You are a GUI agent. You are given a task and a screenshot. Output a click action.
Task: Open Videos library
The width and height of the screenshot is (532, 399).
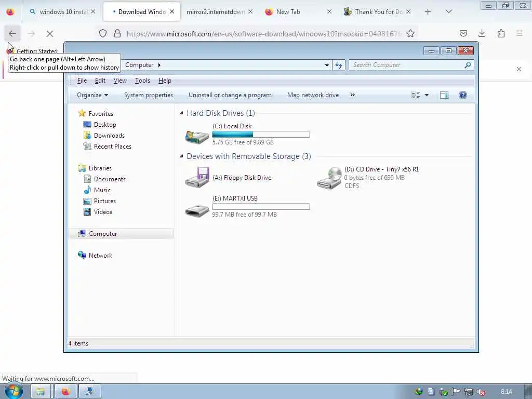[103, 212]
